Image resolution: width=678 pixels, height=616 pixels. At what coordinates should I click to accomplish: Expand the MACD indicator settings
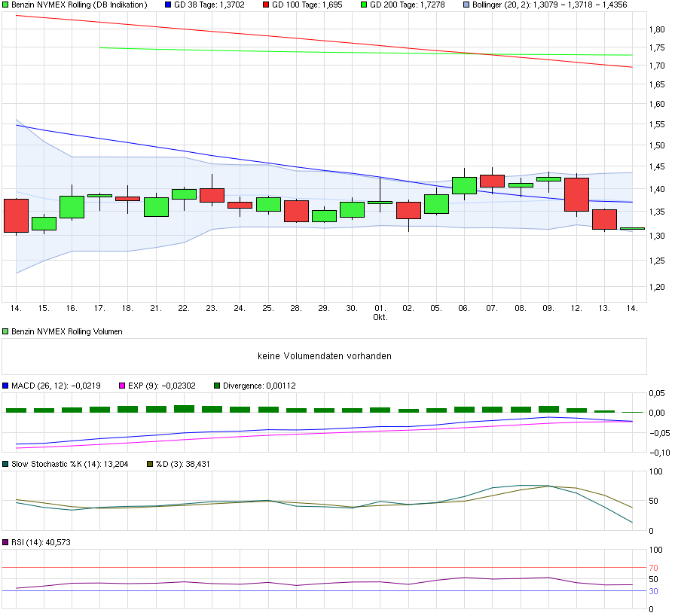click(x=5, y=383)
